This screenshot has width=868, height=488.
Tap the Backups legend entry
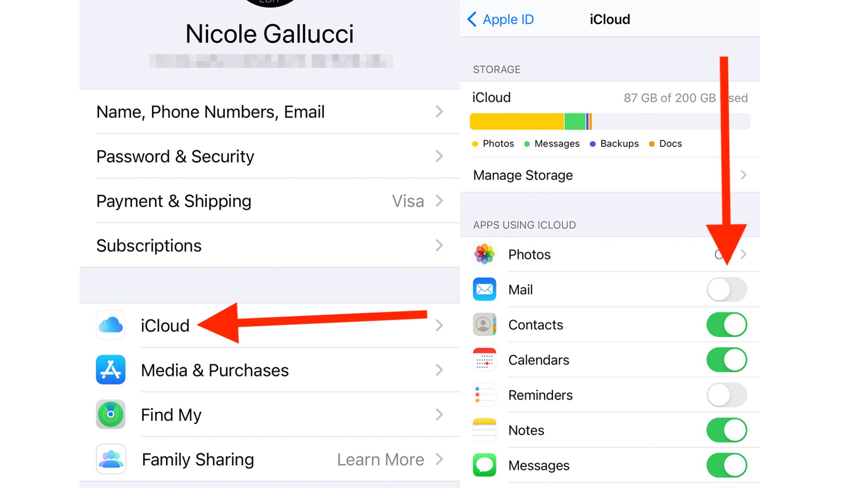click(614, 144)
